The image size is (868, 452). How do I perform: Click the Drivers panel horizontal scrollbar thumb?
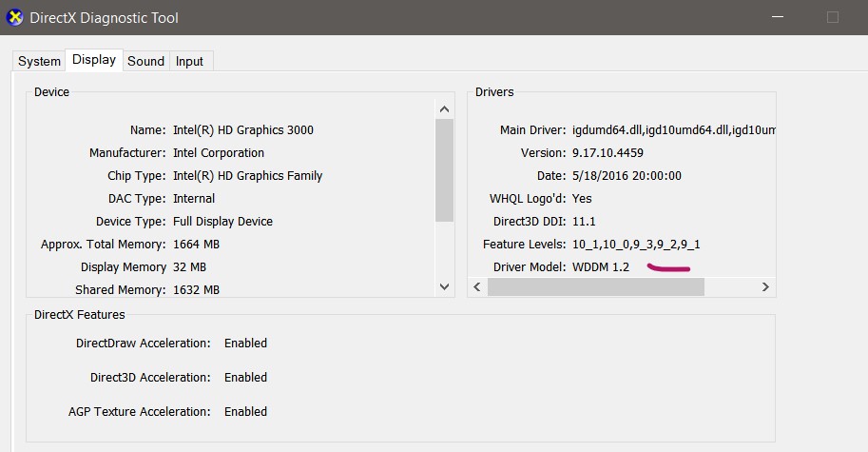pos(596,287)
